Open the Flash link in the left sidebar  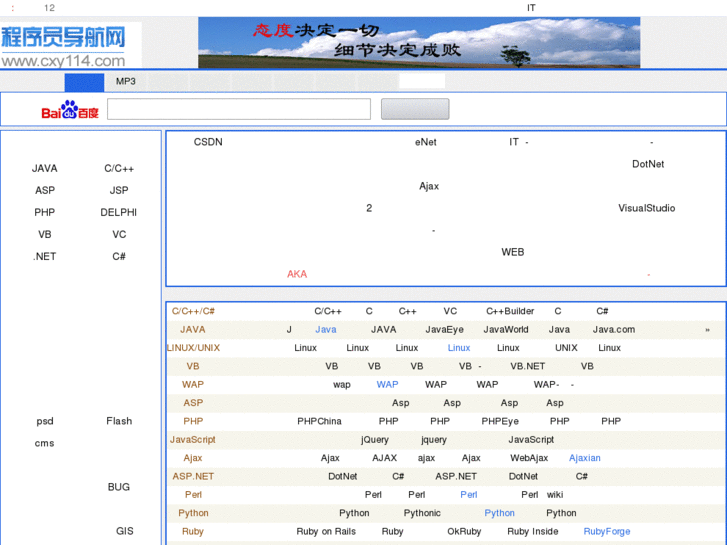tap(119, 421)
